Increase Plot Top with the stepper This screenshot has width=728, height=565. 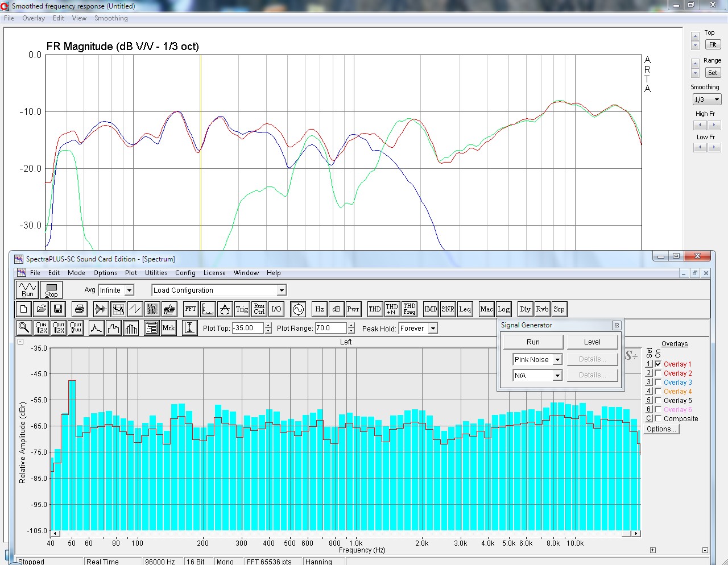pyautogui.click(x=268, y=326)
